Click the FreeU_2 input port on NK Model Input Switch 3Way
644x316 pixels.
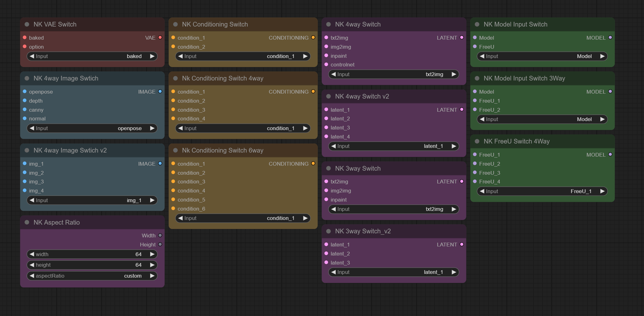click(475, 110)
